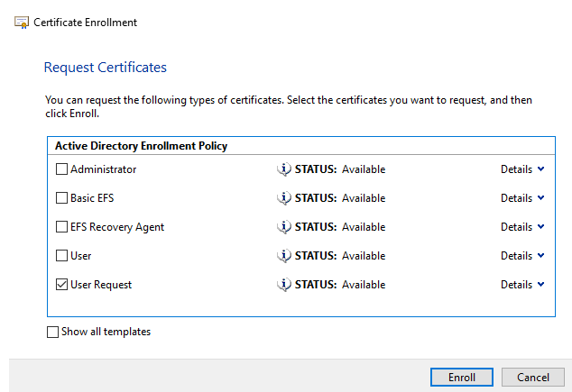Click the status info icon for User Request
This screenshot has width=572, height=392.
point(284,285)
